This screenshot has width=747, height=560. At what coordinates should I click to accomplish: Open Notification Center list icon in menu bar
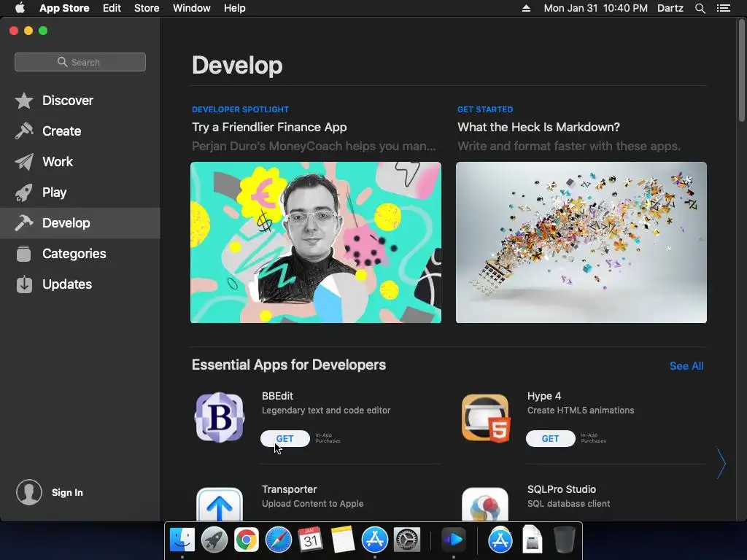click(x=723, y=8)
